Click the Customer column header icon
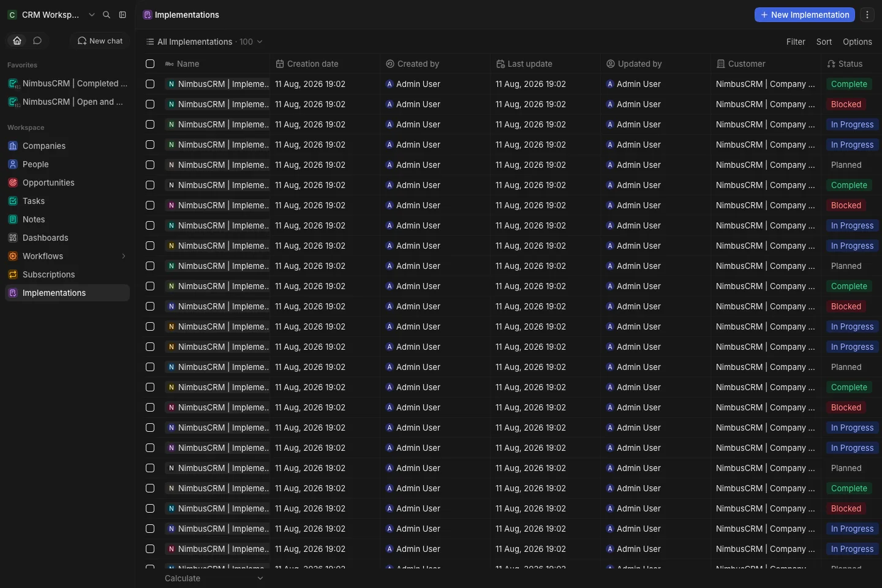Image resolution: width=882 pixels, height=588 pixels. pos(721,64)
